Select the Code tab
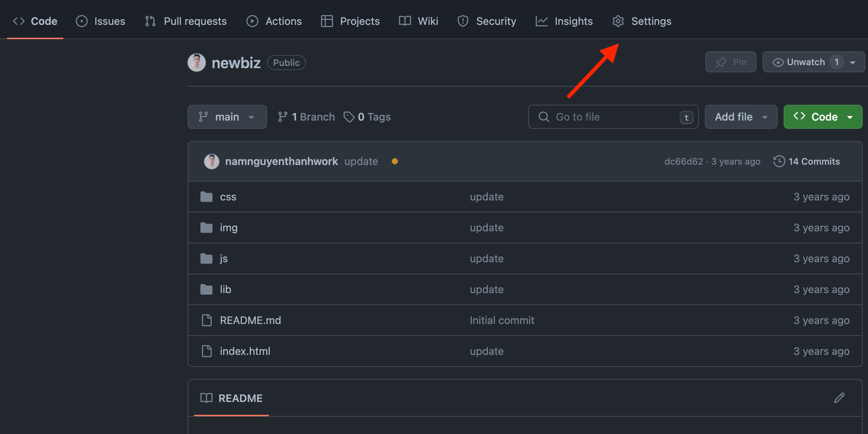Image resolution: width=868 pixels, height=434 pixels. tap(35, 21)
